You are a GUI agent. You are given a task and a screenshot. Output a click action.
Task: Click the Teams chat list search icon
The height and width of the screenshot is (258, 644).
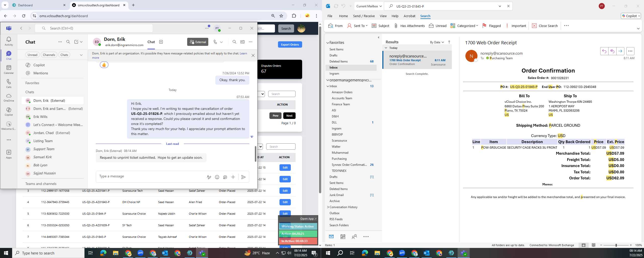coord(68,42)
